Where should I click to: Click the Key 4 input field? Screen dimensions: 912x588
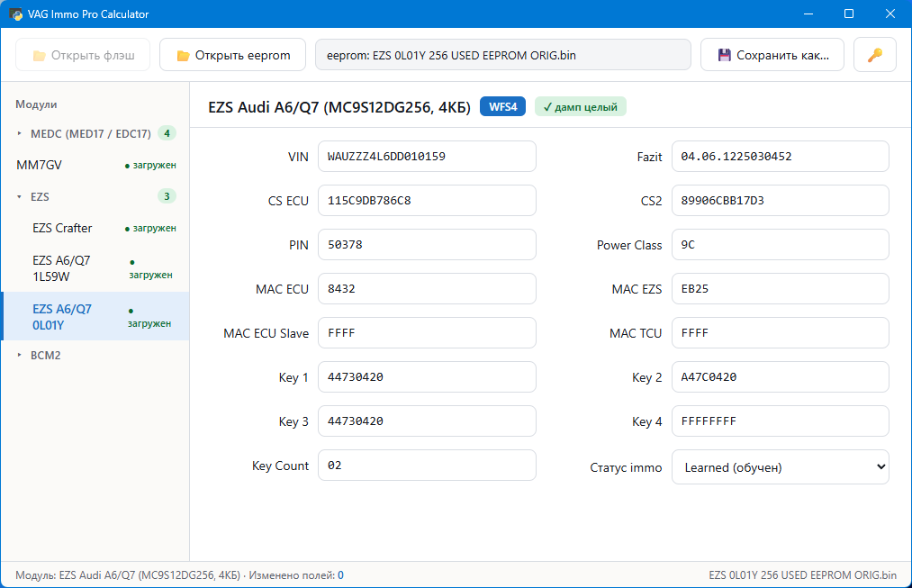780,421
